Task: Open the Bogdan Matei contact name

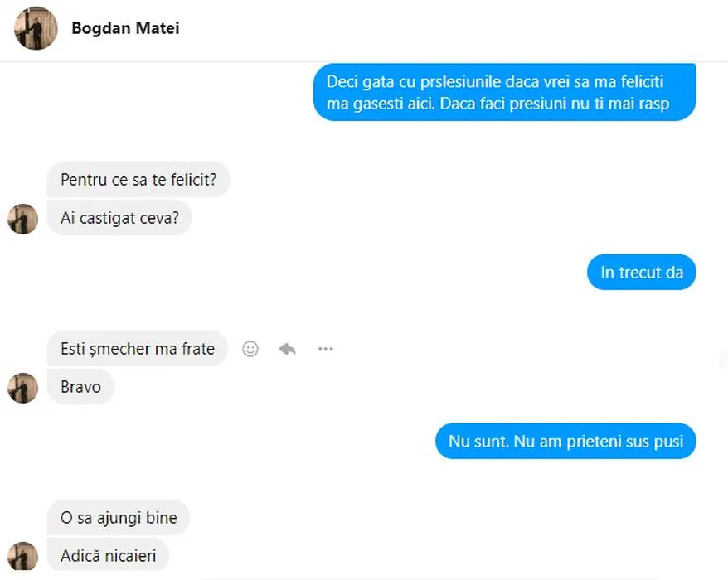Action: tap(125, 28)
